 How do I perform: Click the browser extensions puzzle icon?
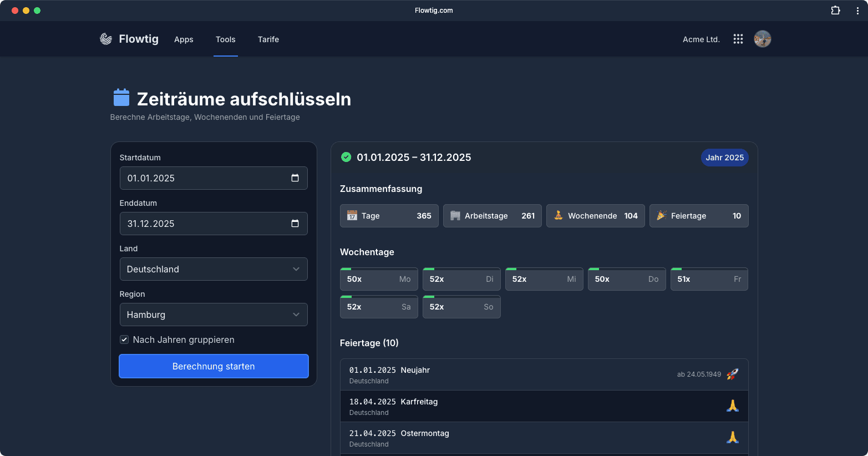coord(835,11)
